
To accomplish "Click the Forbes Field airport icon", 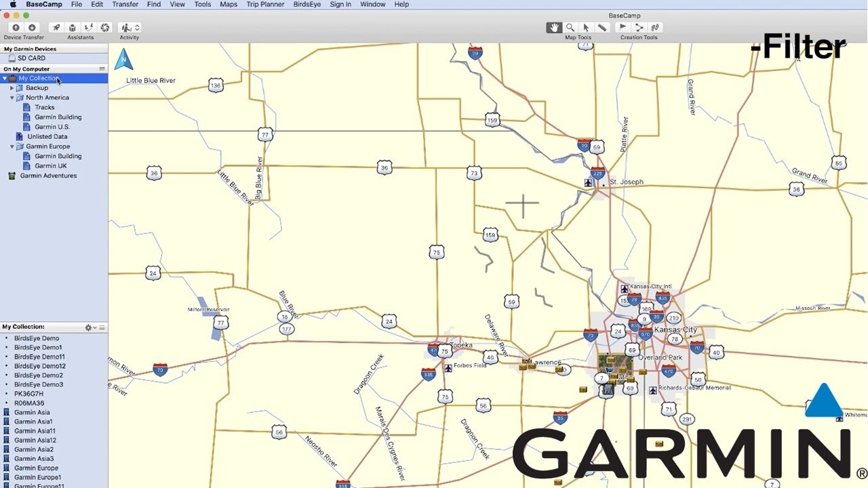I will pos(448,368).
